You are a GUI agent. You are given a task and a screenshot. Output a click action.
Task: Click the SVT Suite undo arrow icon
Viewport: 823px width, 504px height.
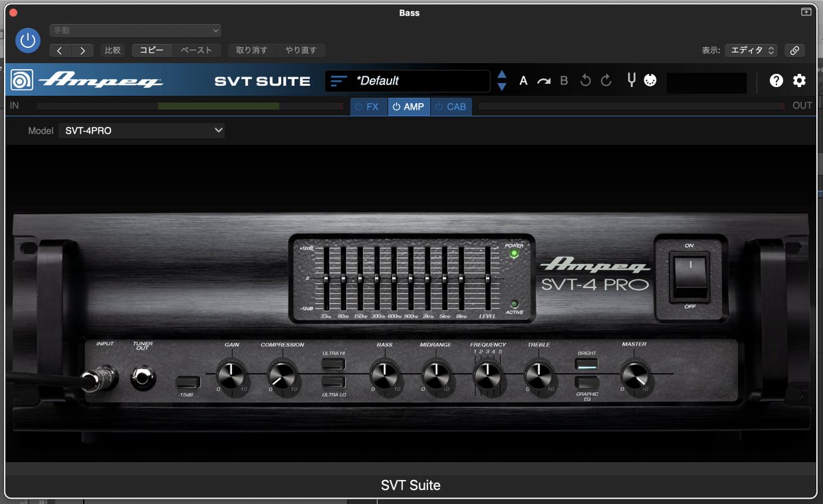585,81
